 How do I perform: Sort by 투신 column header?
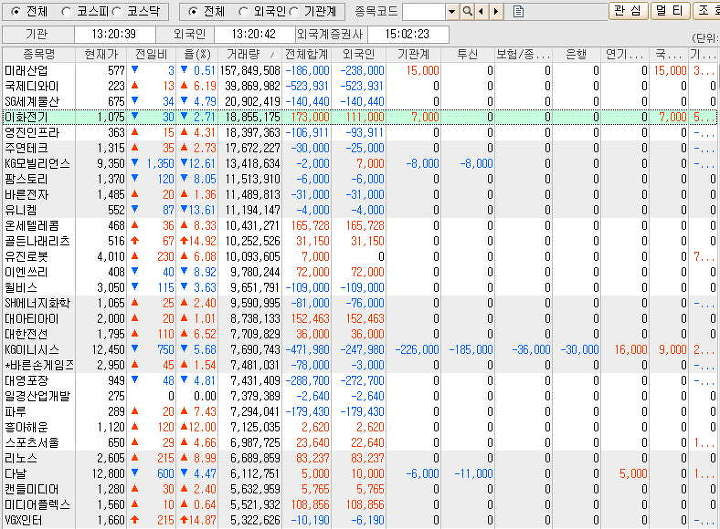tap(467, 54)
